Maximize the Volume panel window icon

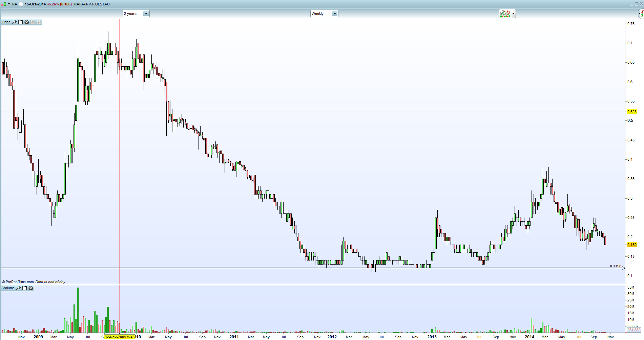24,288
